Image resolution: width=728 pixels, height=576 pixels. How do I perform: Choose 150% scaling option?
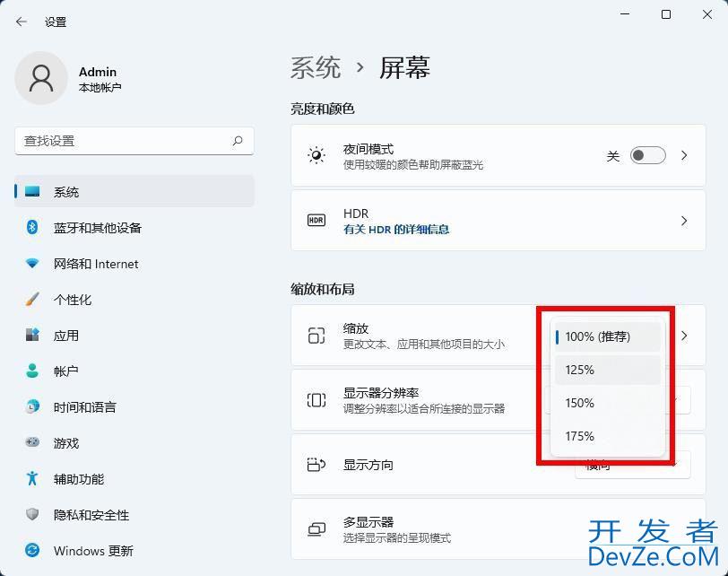coord(607,403)
